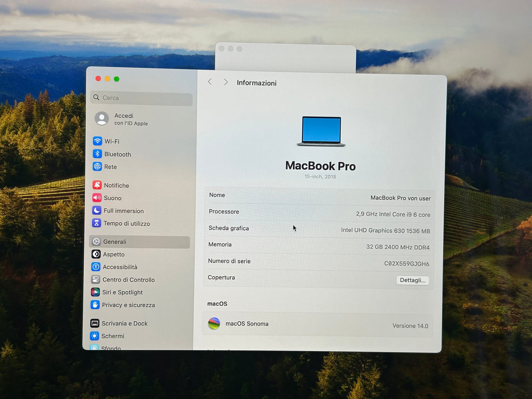Click Intel UHD Graphics 630 value
This screenshot has height=399, width=532.
(385, 231)
